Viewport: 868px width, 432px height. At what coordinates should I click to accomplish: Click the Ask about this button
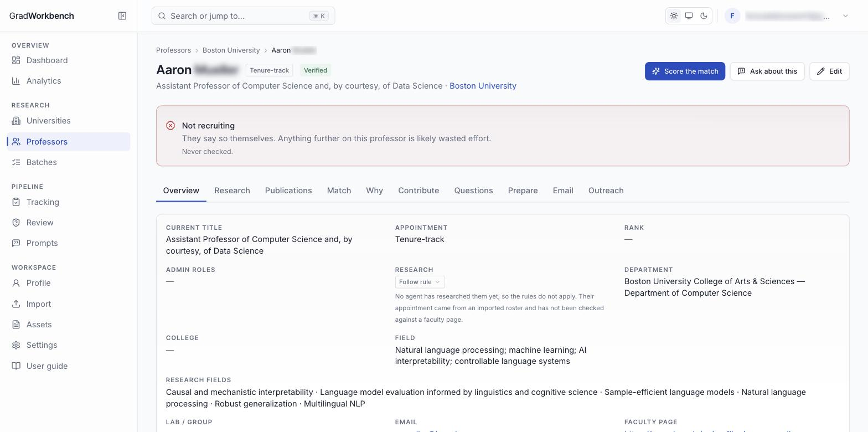pyautogui.click(x=767, y=71)
